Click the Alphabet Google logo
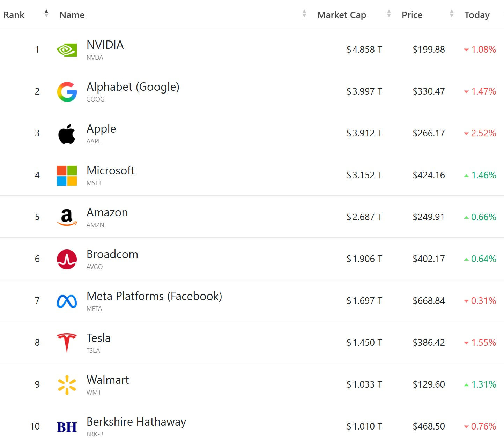The image size is (504, 448). [x=67, y=92]
